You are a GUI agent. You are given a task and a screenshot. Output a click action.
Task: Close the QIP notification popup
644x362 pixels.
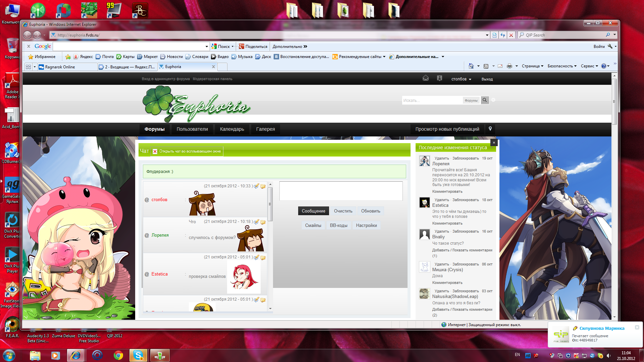pos(637,327)
